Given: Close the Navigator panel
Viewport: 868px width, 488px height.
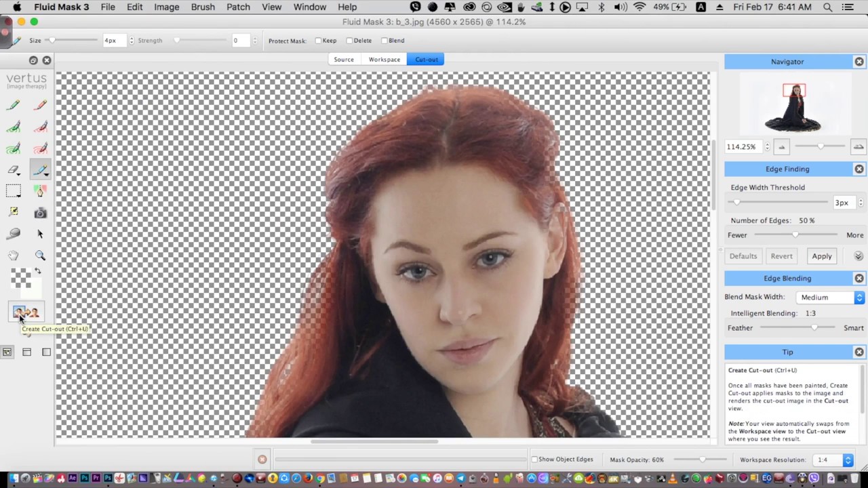Looking at the screenshot, I should [x=859, y=62].
